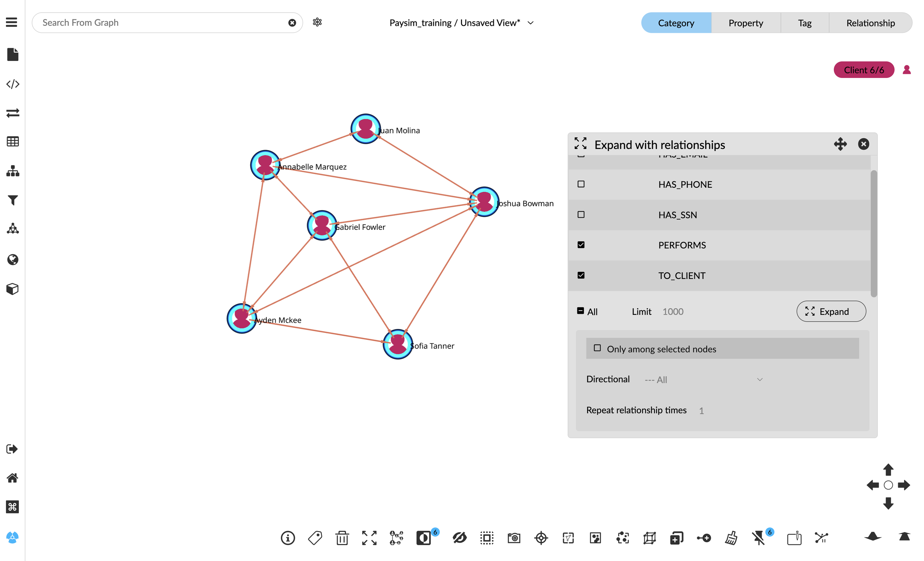Open the table view icon in sidebar
The image size is (924, 561).
coord(13,142)
